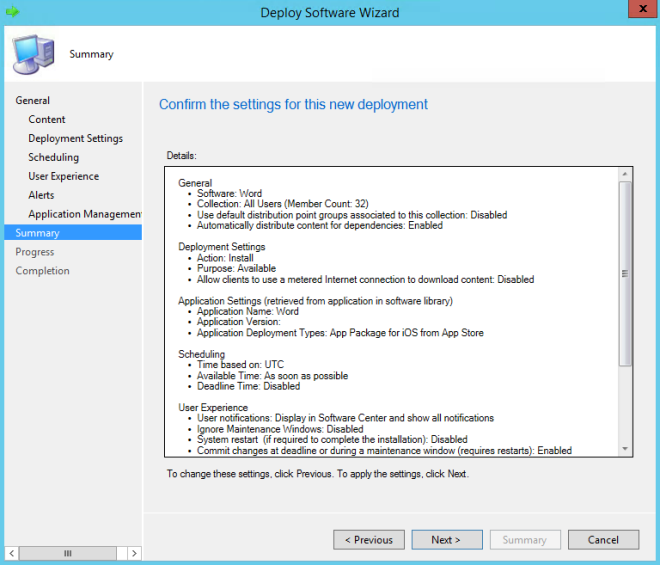Click the 'Application Name: Word' line
This screenshot has height=565, width=660.
click(x=248, y=311)
